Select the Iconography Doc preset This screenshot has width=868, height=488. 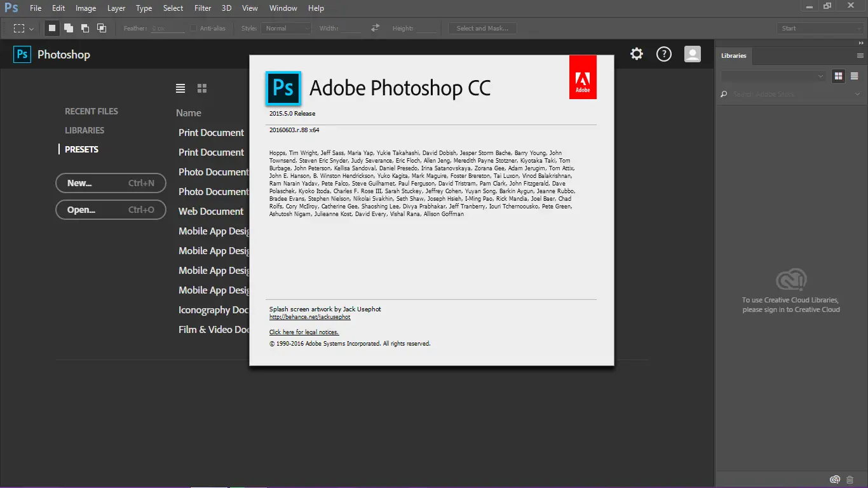pyautogui.click(x=214, y=310)
